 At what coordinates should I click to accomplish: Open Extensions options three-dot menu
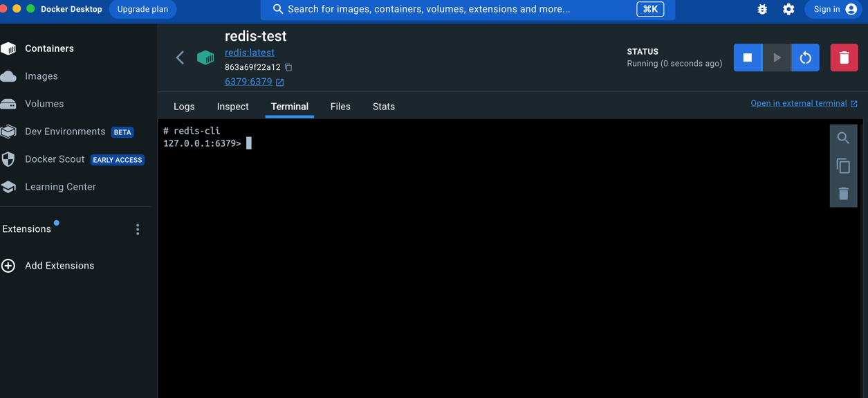pos(138,229)
